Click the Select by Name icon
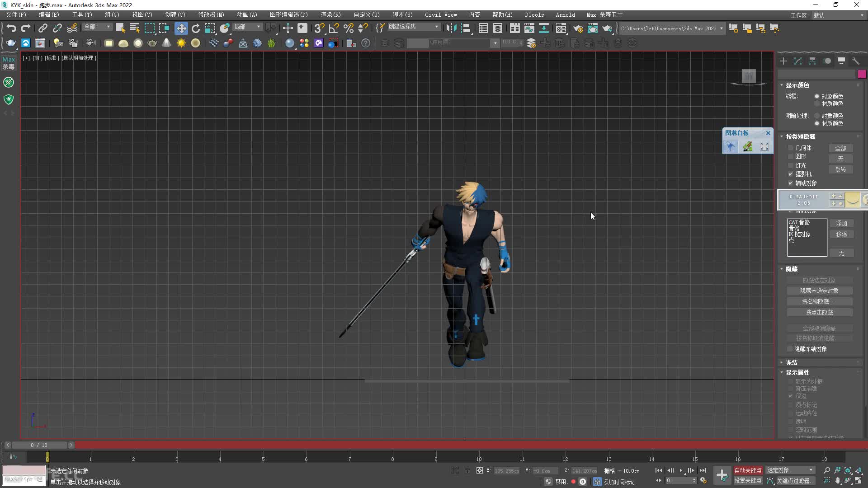Image resolution: width=868 pixels, height=488 pixels. coord(135,28)
